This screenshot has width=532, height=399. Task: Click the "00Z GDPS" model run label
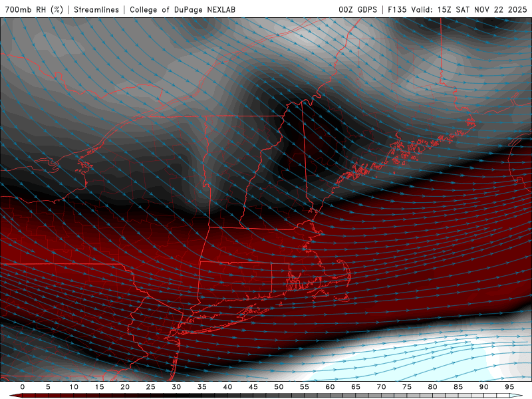pos(358,9)
